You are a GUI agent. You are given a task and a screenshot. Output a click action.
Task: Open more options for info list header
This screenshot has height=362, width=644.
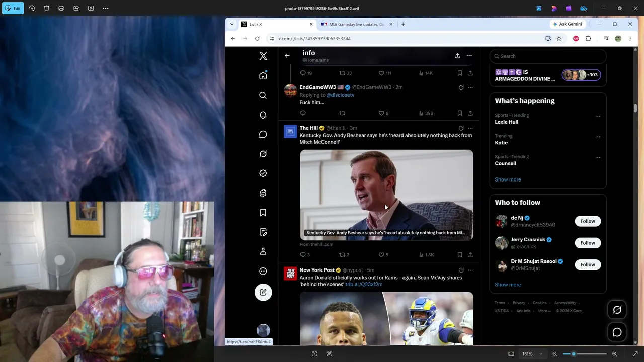(x=469, y=56)
